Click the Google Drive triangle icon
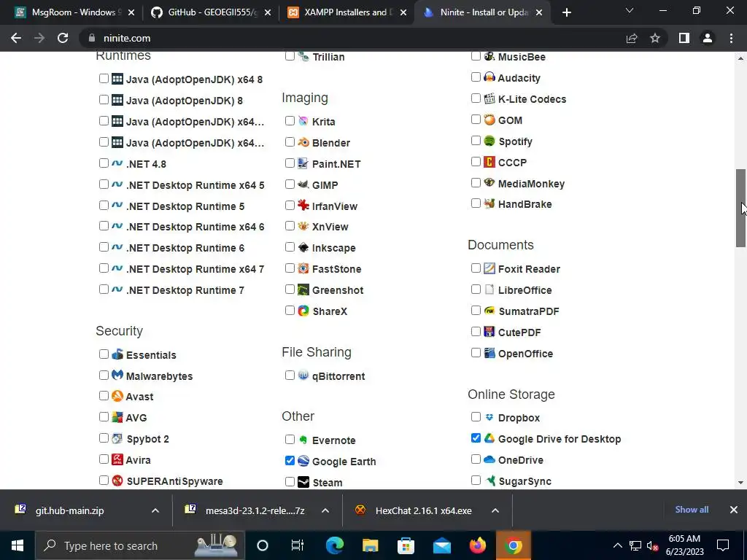This screenshot has height=560, width=747. pos(489,438)
